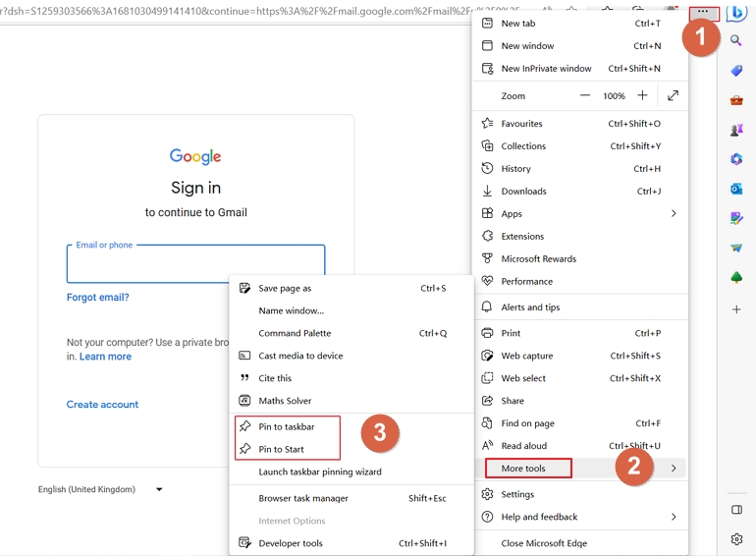Open Extensions from the menu
756x556 pixels.
point(580,237)
